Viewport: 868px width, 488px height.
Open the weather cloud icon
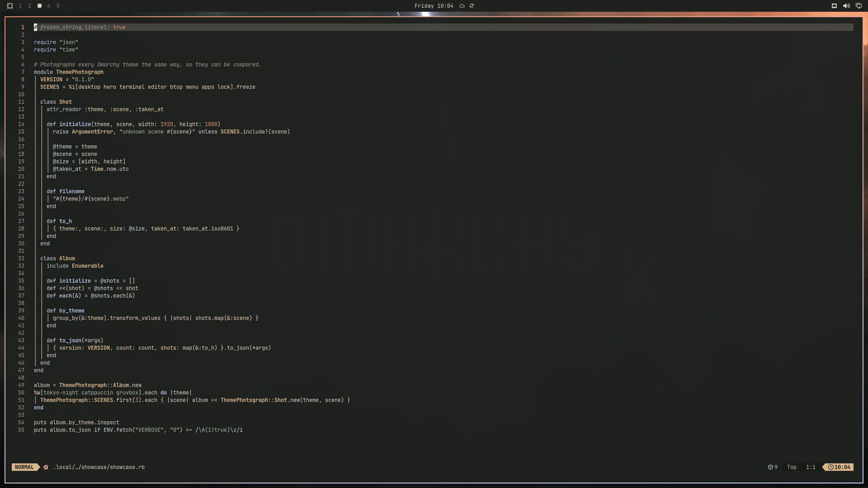(x=462, y=6)
